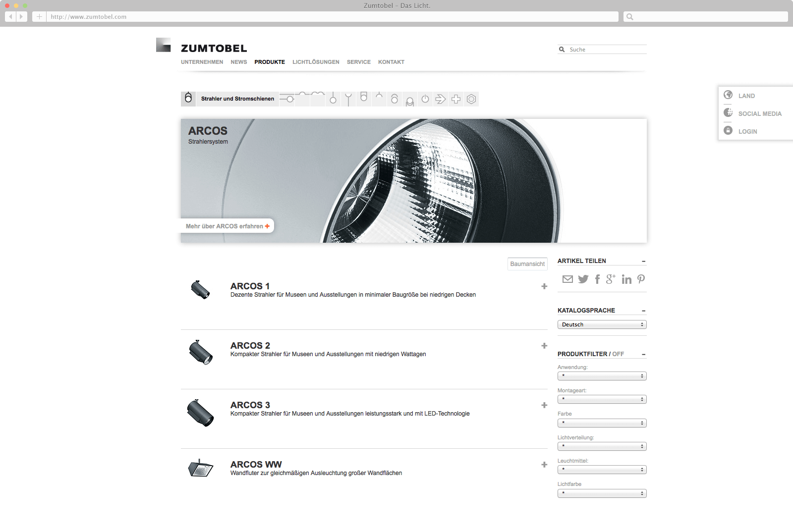The height and width of the screenshot is (532, 793).
Task: Open the hexagon nut category icon
Action: pyautogui.click(x=471, y=99)
